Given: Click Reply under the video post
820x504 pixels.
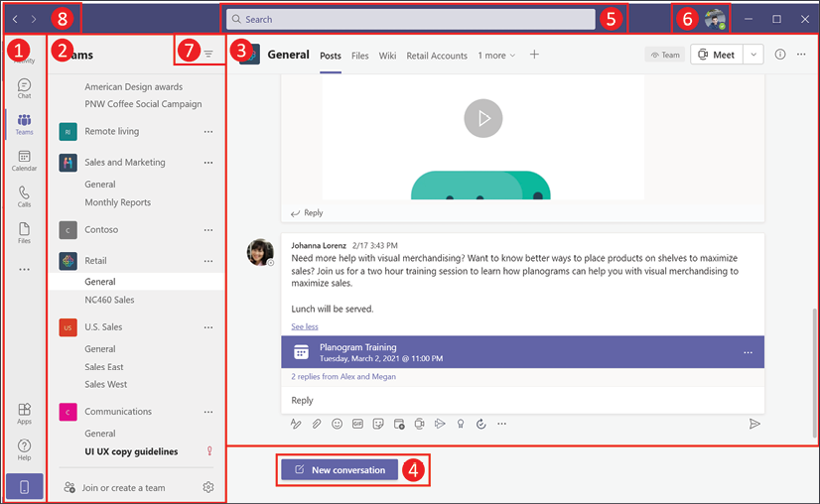Looking at the screenshot, I should click(x=307, y=212).
